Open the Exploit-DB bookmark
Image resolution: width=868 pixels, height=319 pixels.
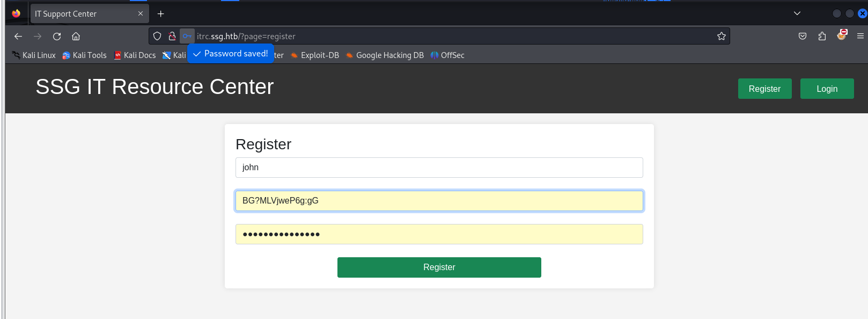315,55
